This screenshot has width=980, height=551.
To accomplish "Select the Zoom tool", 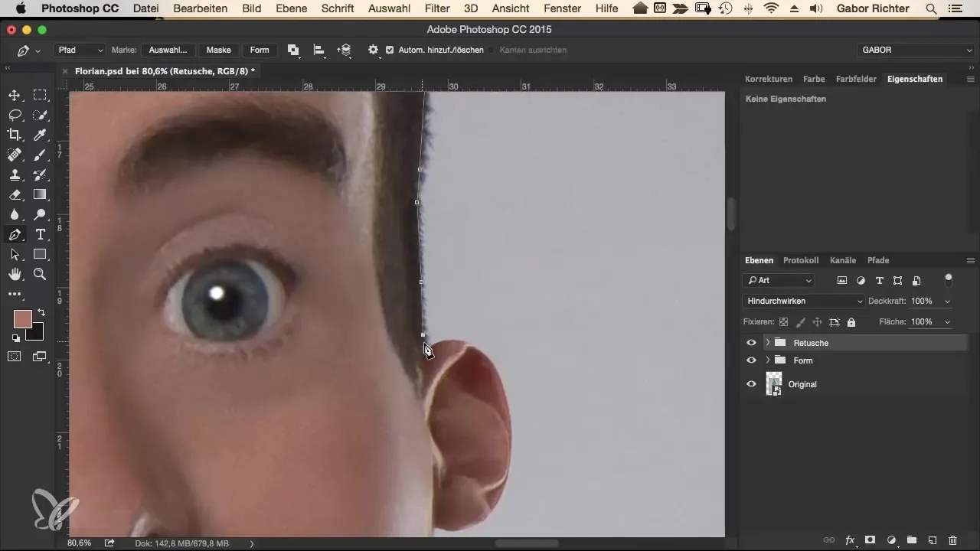I will pyautogui.click(x=40, y=274).
